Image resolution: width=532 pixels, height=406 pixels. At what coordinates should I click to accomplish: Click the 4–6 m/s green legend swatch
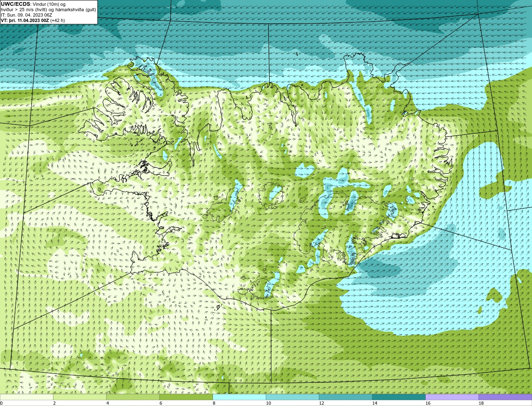tap(133, 397)
